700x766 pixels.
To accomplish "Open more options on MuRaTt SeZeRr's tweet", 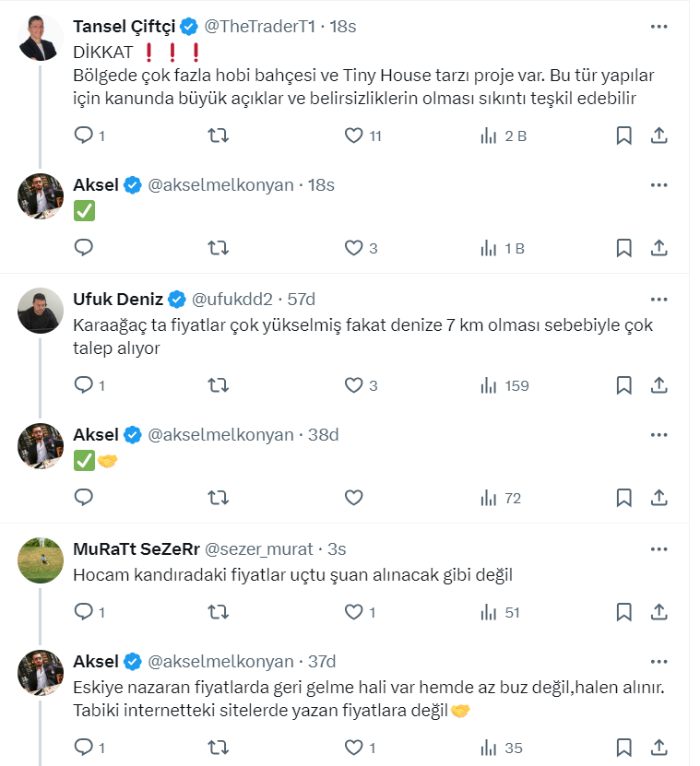I will (x=658, y=548).
